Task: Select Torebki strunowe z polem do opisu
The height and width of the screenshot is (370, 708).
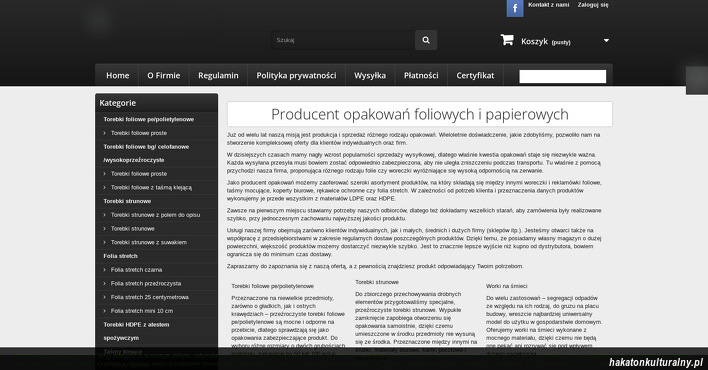Action: coord(155,215)
